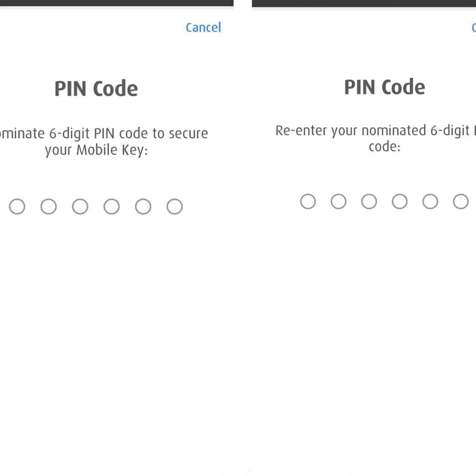The width and height of the screenshot is (476, 476).
Task: Tap the cut-off Cancel on the re-enter screen
Action: pos(473,27)
